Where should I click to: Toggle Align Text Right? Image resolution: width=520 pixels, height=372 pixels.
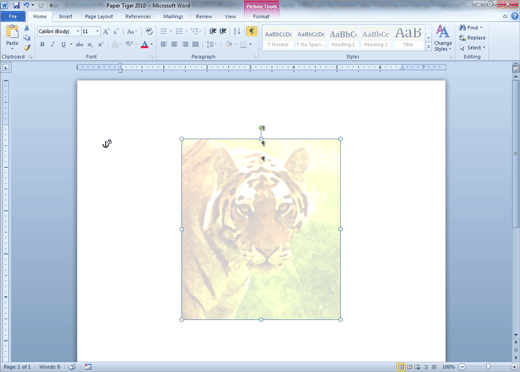pyautogui.click(x=185, y=44)
